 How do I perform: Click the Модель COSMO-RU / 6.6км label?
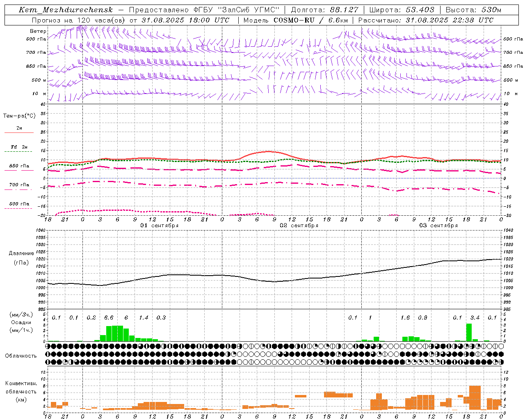coord(296,20)
